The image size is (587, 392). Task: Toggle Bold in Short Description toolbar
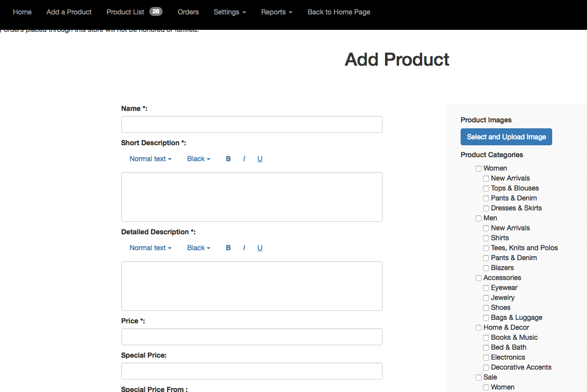coord(228,159)
